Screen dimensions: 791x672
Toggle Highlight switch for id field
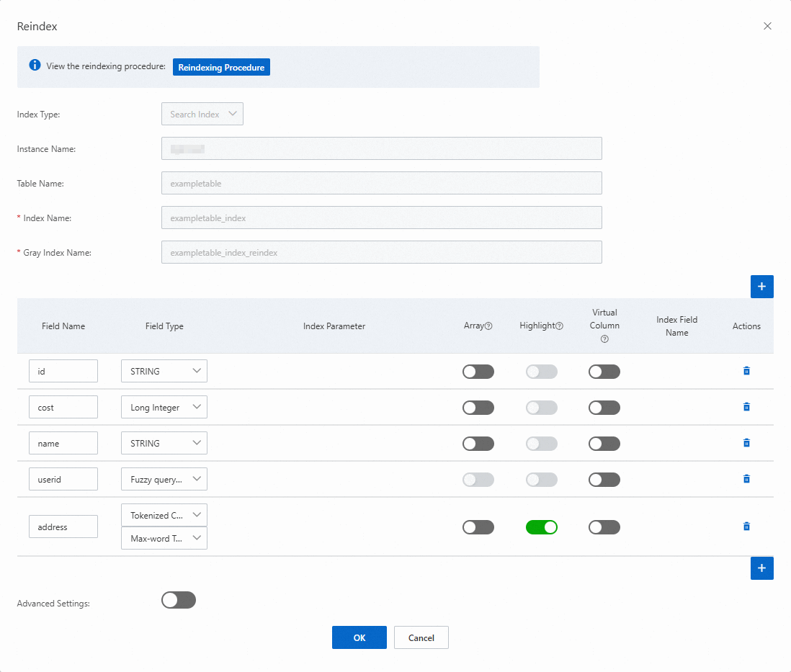(541, 372)
